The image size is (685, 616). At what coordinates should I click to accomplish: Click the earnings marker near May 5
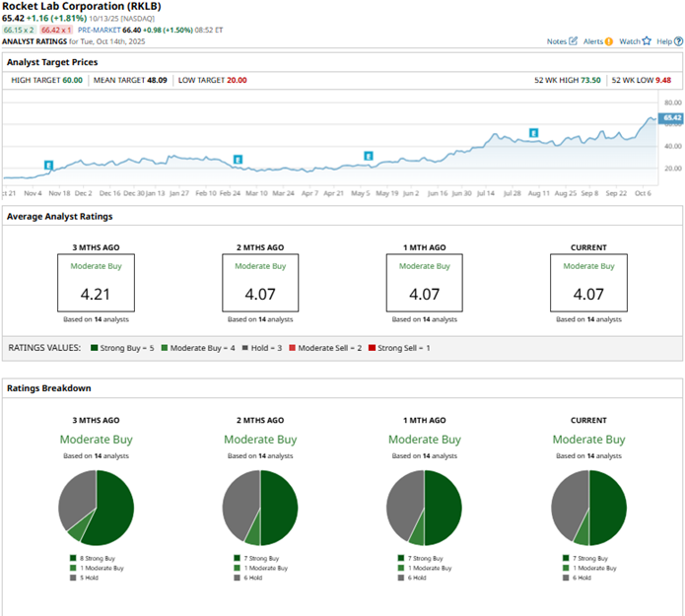click(369, 156)
